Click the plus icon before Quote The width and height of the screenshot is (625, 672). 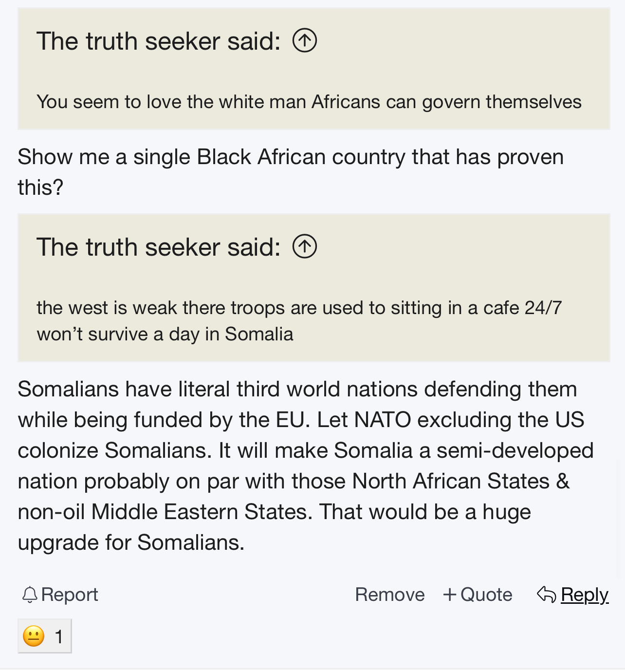point(449,595)
